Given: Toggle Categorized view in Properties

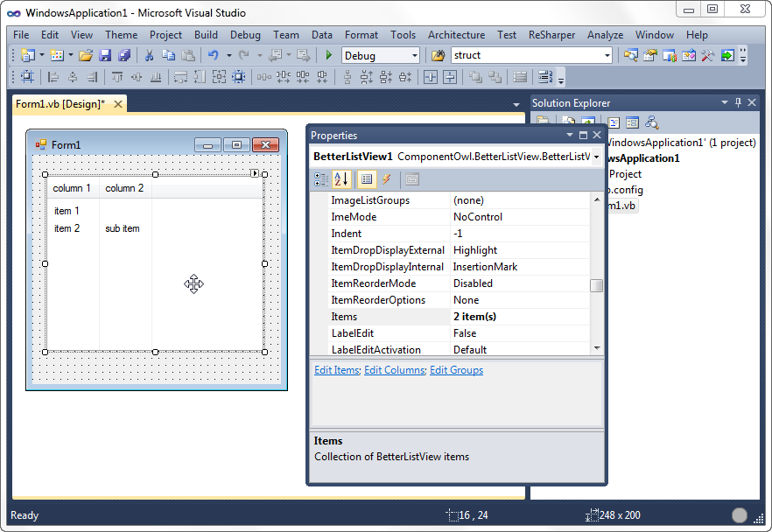Looking at the screenshot, I should (321, 179).
